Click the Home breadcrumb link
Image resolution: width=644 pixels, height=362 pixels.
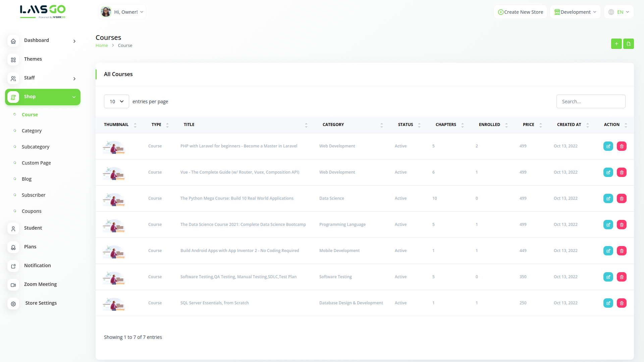coord(102,46)
